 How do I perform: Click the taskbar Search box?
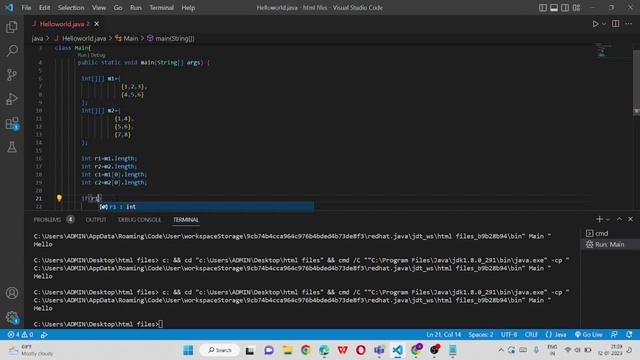[x=220, y=350]
